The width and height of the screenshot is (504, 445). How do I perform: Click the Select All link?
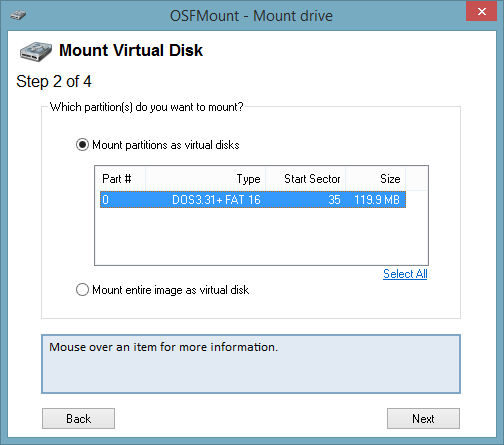click(x=405, y=274)
